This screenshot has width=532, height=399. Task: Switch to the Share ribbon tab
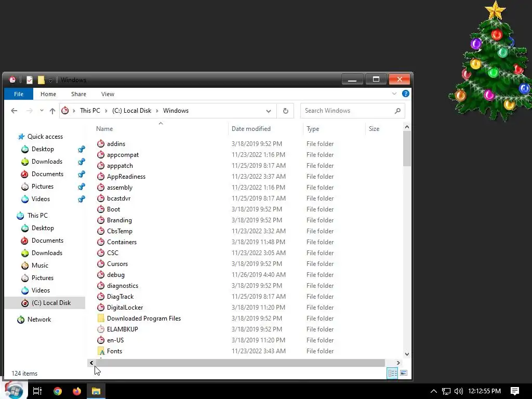(79, 94)
